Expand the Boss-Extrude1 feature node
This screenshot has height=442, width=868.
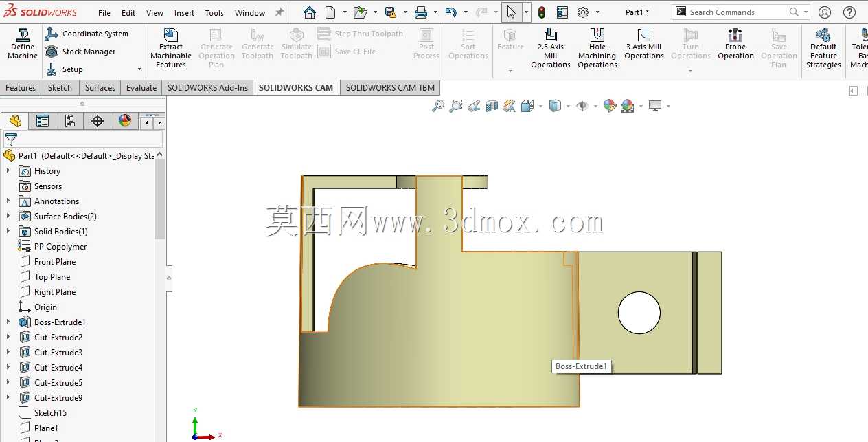(8, 322)
